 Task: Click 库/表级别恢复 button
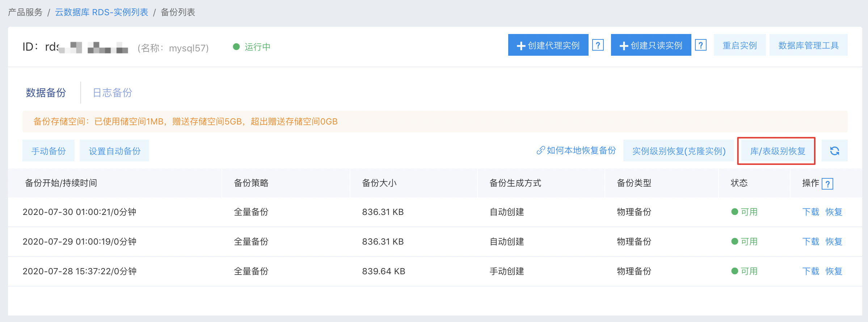point(778,151)
